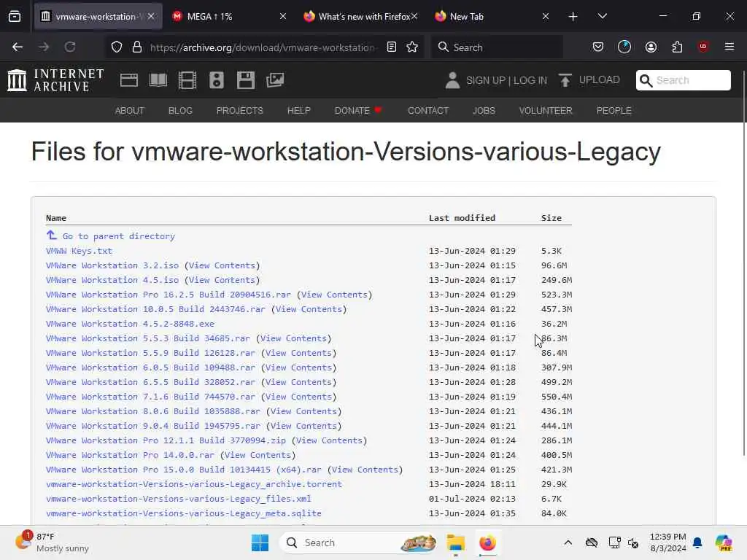Open DONATE in archive navigation
This screenshot has width=747, height=560.
coord(358,111)
